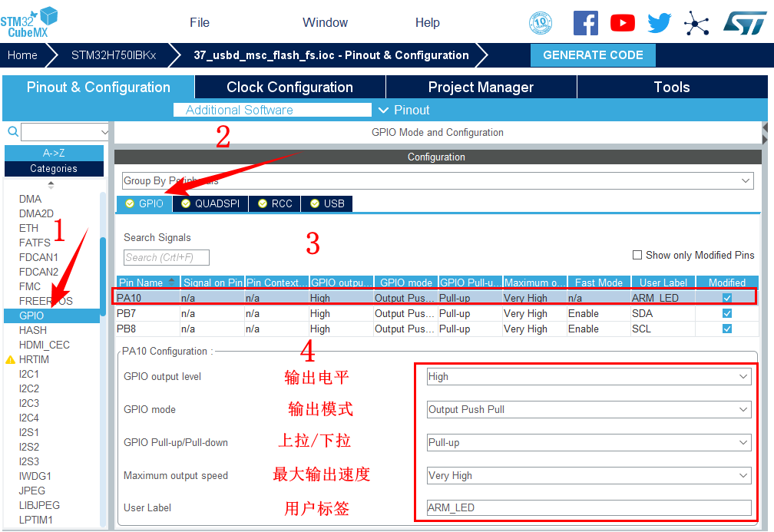Select the QUADSPI peripheral tab
774x532 pixels.
point(210,203)
